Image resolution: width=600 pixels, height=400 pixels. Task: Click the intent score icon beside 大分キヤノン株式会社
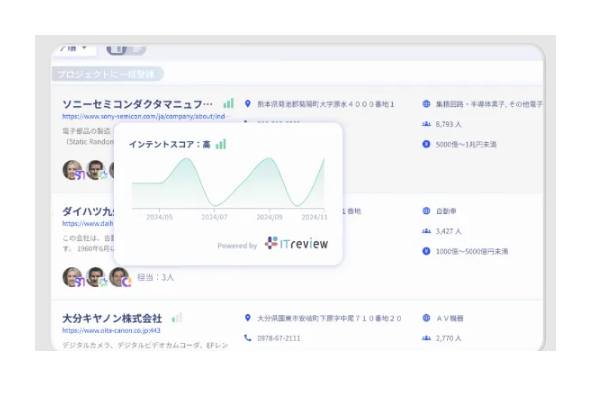(177, 318)
